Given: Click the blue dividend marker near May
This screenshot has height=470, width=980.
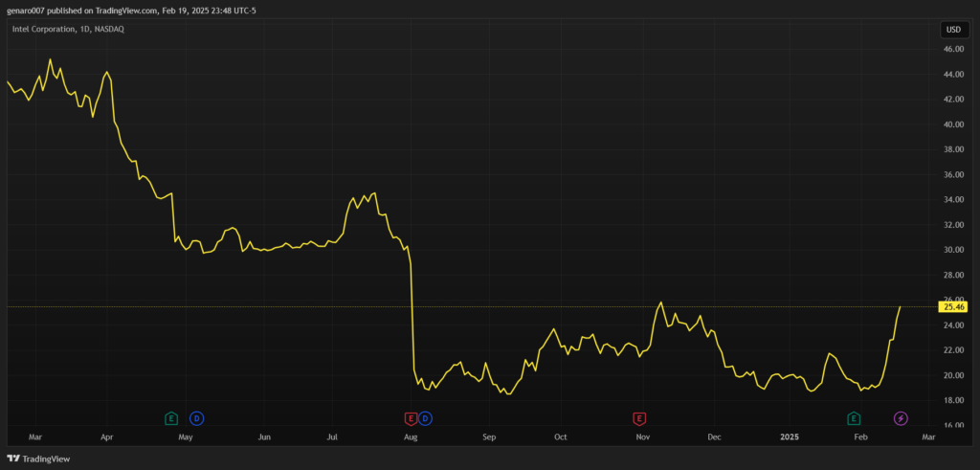Looking at the screenshot, I should 196,418.
